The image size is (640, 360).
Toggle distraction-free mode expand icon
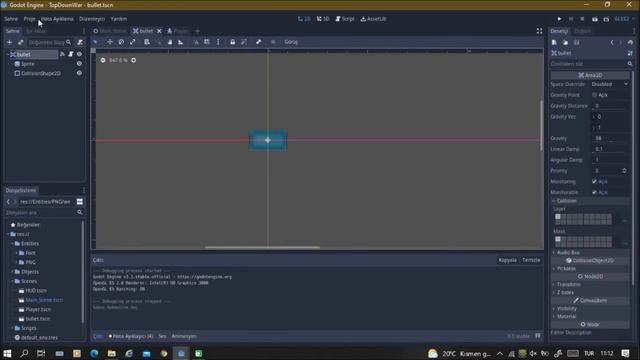click(x=539, y=31)
